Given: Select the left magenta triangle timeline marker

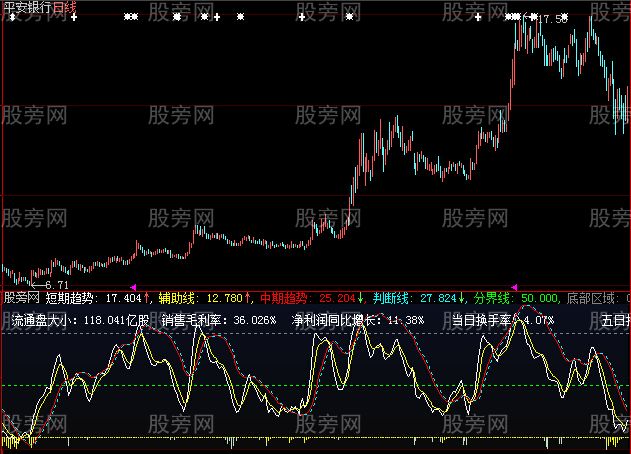Looking at the screenshot, I should [133, 287].
